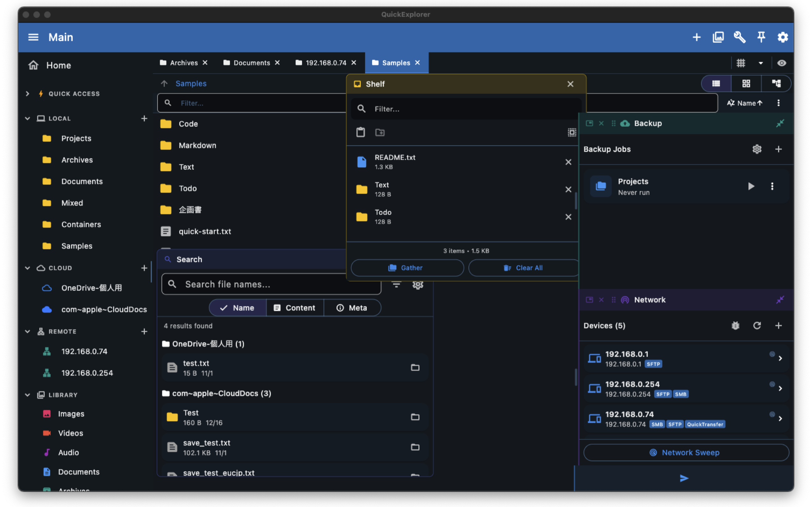Click Shelf select-all icon
The width and height of the screenshot is (812, 507).
pos(572,132)
